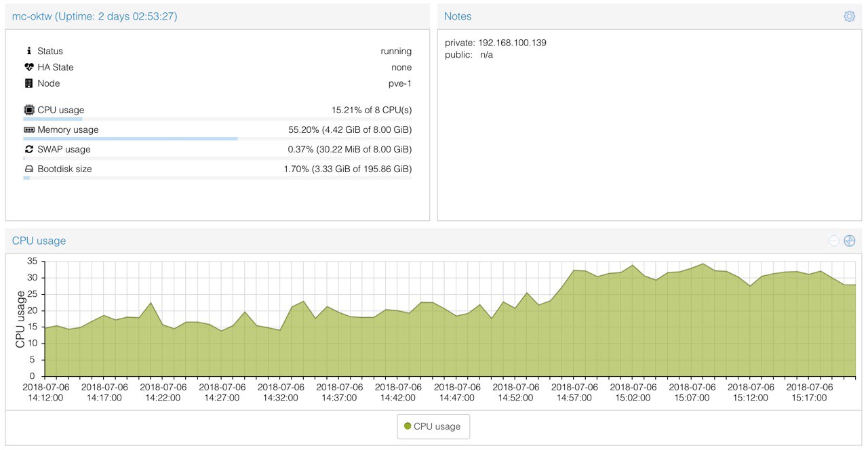The image size is (868, 450).
Task: Click the '0.37% (30.22 MiB of 8.00 GiB)' value
Action: pyautogui.click(x=350, y=149)
